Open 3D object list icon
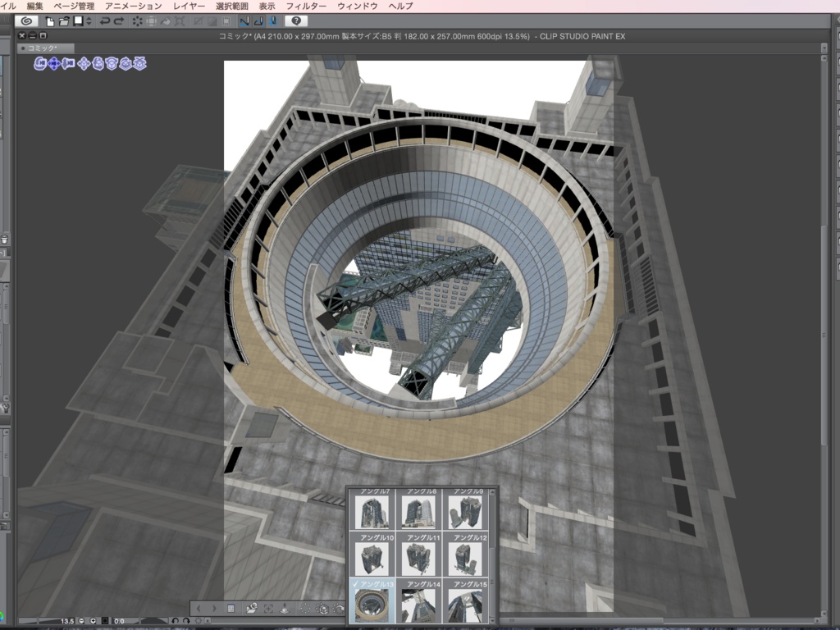This screenshot has height=630, width=840. 231,609
